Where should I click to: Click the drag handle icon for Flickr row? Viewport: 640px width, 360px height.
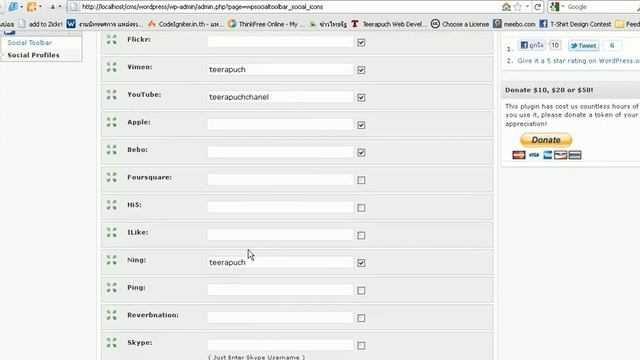(111, 40)
